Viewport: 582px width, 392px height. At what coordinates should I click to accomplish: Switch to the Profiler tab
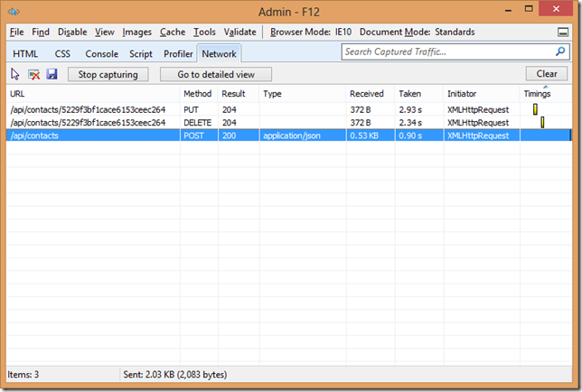178,54
